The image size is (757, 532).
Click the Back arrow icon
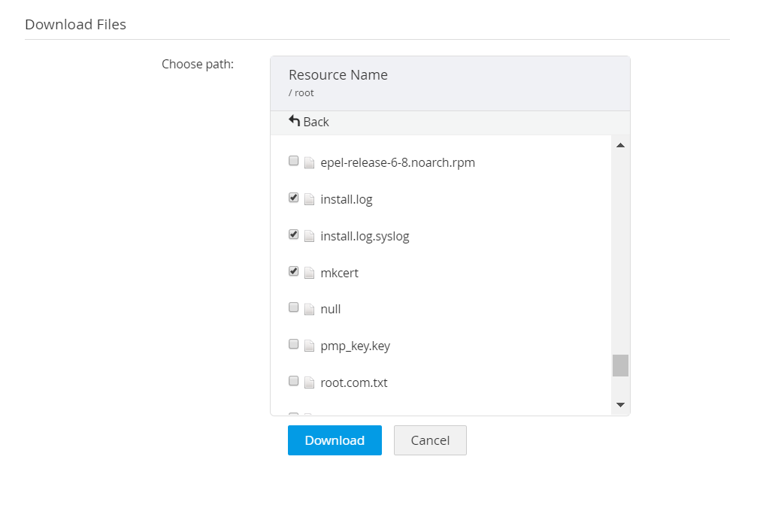pos(294,121)
